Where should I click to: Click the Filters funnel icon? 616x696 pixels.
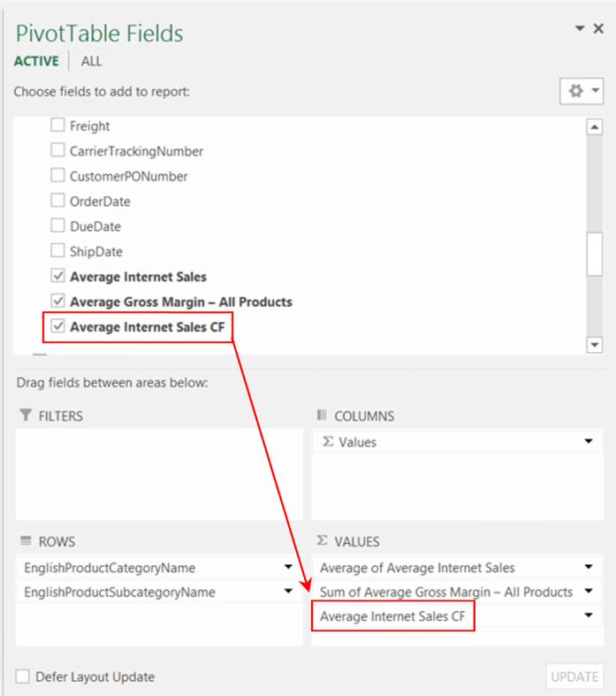click(26, 416)
